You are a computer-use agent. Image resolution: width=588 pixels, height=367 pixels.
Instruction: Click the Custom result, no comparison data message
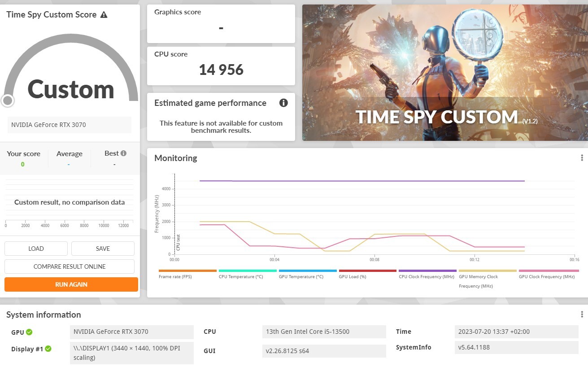[70, 202]
